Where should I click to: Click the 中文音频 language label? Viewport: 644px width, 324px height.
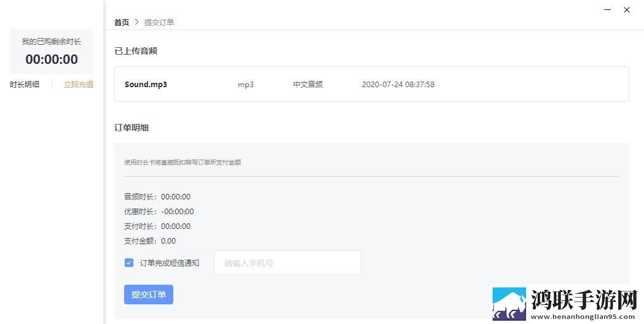coord(308,85)
